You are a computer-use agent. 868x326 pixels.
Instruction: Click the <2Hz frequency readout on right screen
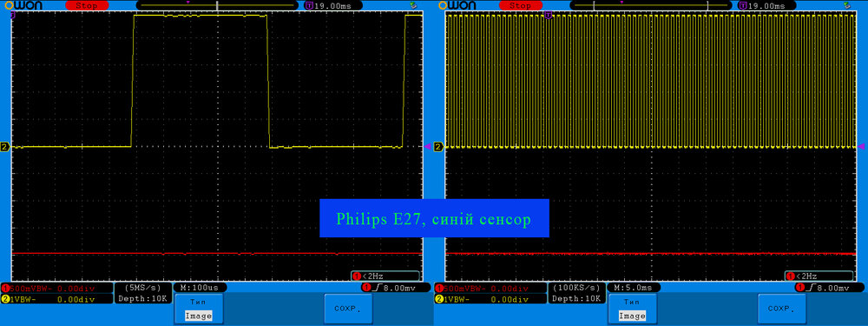pos(819,276)
